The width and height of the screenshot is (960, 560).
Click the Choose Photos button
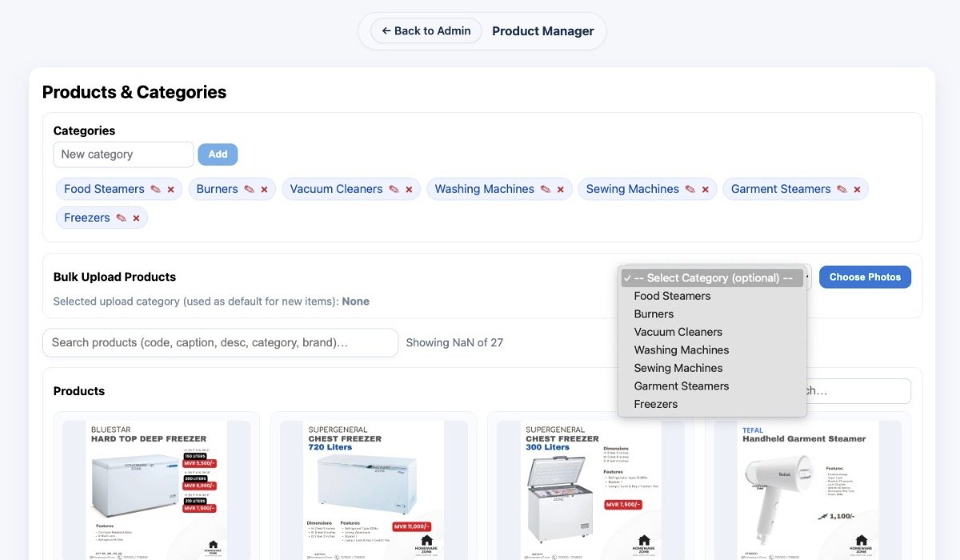click(865, 277)
